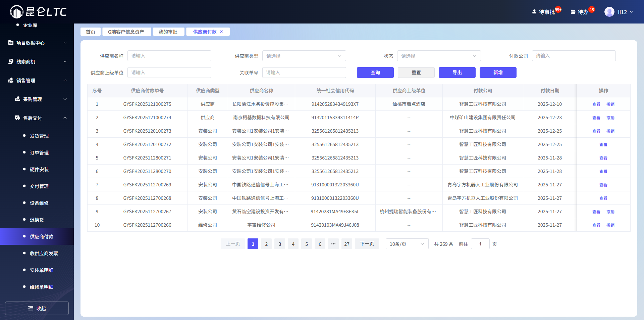Click the 供应商名称 input field
This screenshot has width=644, height=320.
tap(169, 56)
